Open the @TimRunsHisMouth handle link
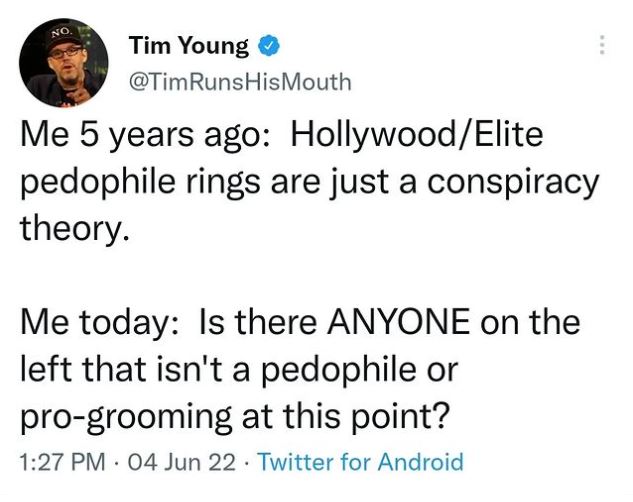 [x=240, y=82]
